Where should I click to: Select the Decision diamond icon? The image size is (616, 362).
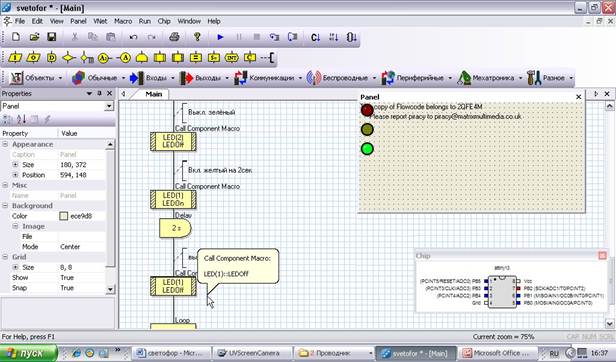coord(68,58)
